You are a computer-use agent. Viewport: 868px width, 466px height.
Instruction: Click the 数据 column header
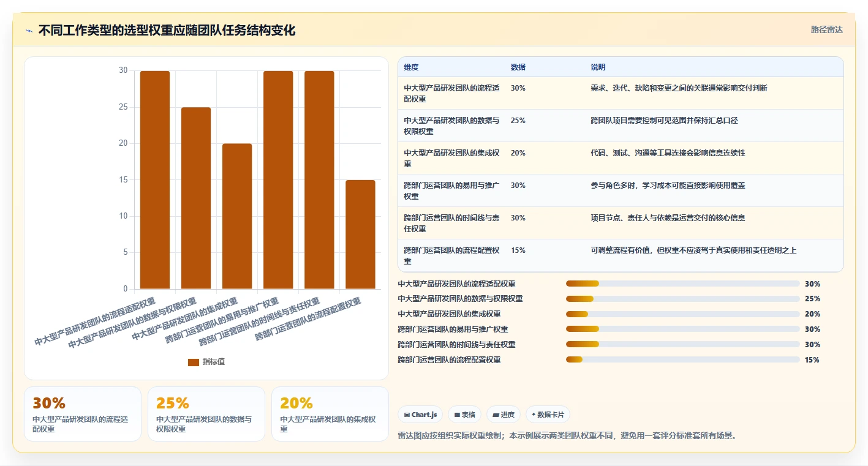coord(518,67)
